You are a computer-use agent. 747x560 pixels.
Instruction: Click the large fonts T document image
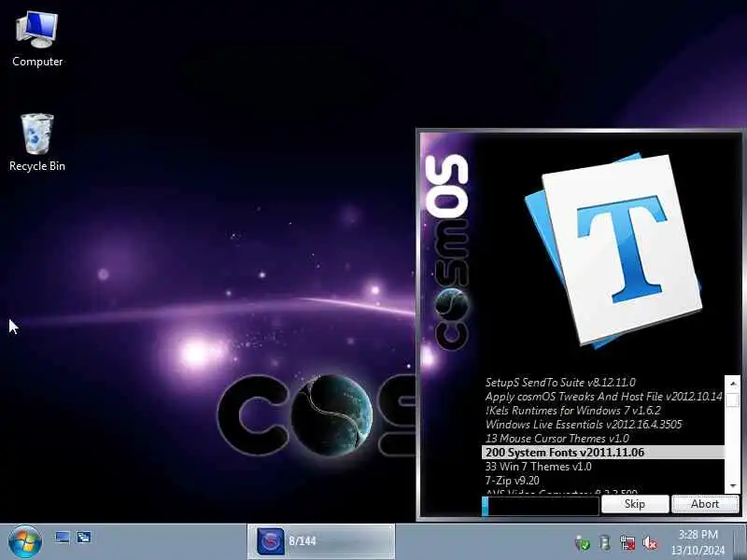[613, 250]
